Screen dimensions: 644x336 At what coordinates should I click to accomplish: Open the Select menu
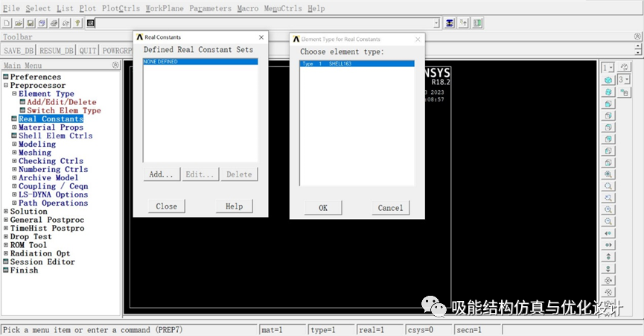[x=38, y=8]
